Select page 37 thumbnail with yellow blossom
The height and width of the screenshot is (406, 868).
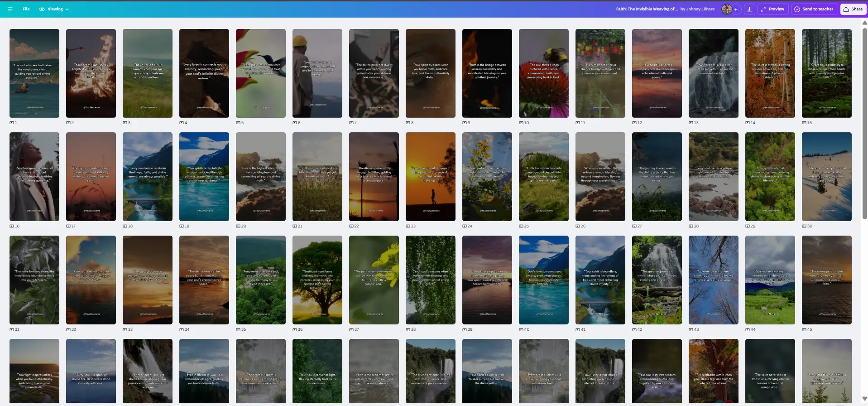tap(374, 280)
